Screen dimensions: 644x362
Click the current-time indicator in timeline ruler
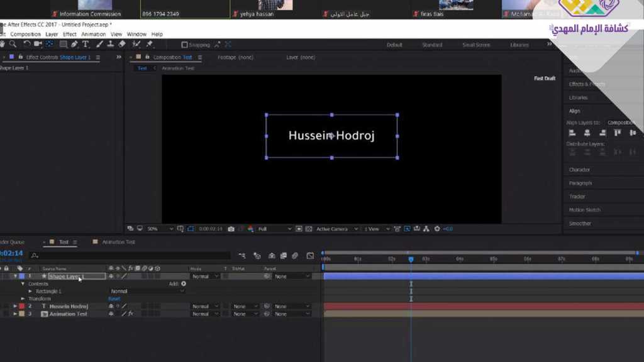pos(411,259)
